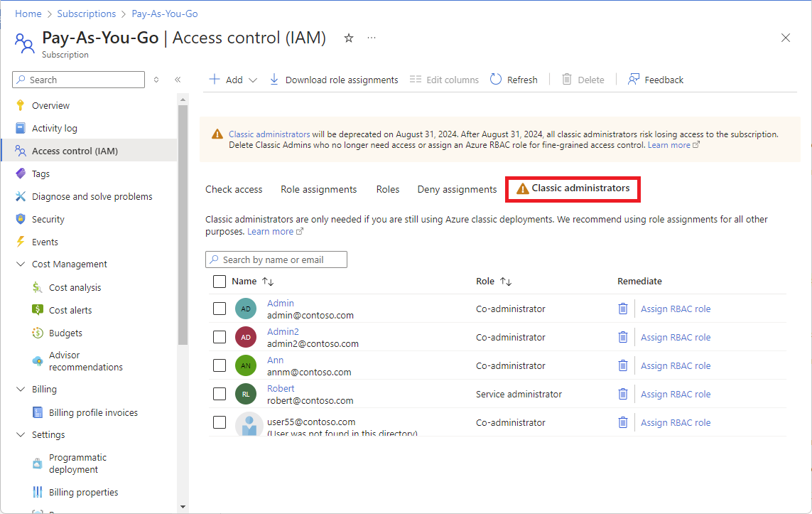Click the trash icon in Robert's row
This screenshot has height=514, width=812.
click(623, 395)
